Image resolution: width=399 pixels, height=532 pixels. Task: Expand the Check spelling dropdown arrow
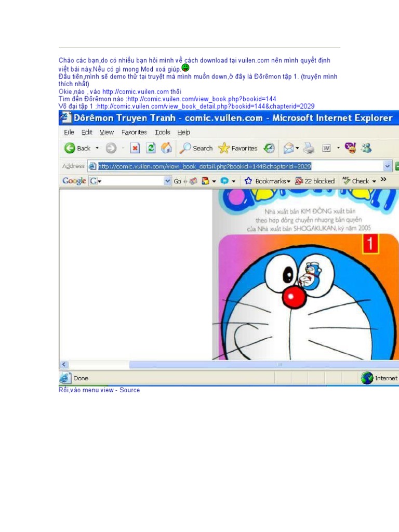[374, 181]
